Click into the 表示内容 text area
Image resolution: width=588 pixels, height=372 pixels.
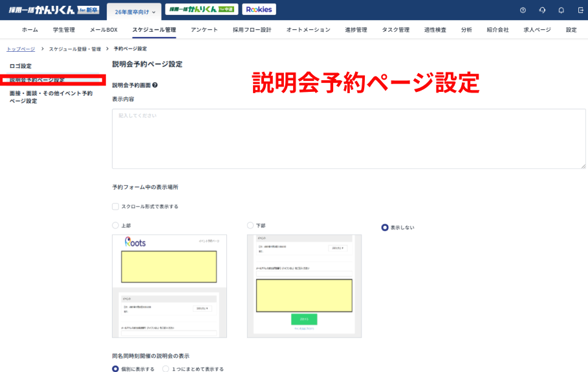(x=349, y=138)
